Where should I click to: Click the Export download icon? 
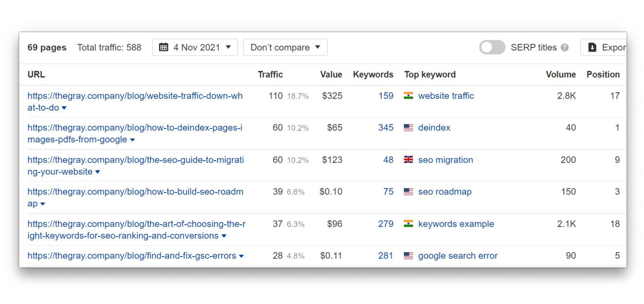(x=592, y=48)
